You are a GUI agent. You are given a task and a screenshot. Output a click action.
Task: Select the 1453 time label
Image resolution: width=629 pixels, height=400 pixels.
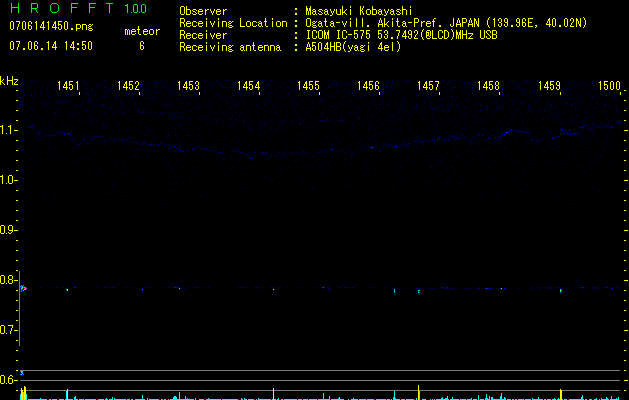(189, 87)
